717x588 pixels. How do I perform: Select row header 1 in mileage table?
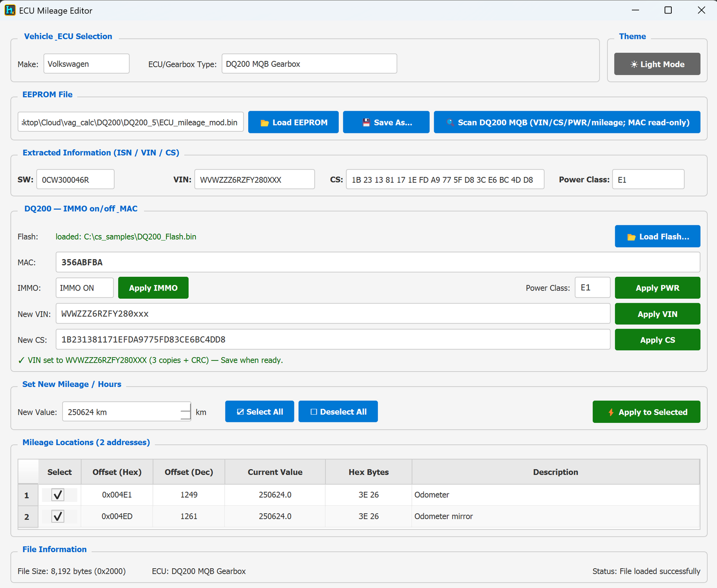coord(28,495)
